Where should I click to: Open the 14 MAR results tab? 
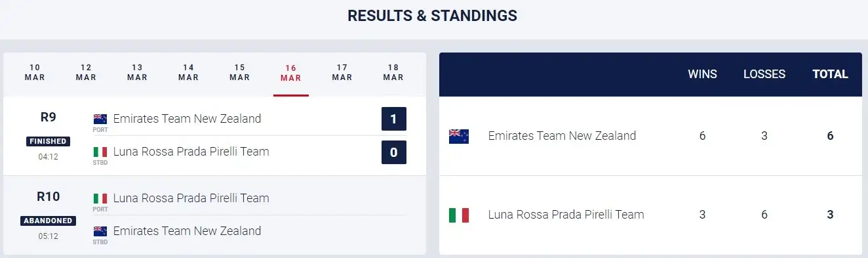(x=188, y=73)
